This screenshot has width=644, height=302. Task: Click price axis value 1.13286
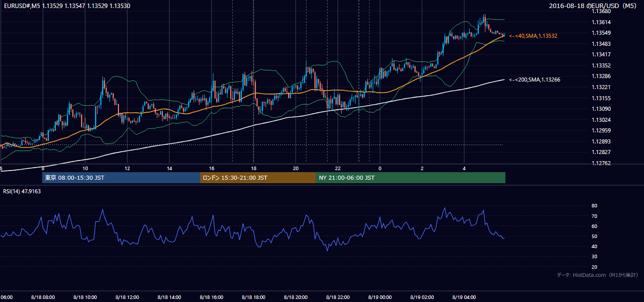(x=601, y=77)
